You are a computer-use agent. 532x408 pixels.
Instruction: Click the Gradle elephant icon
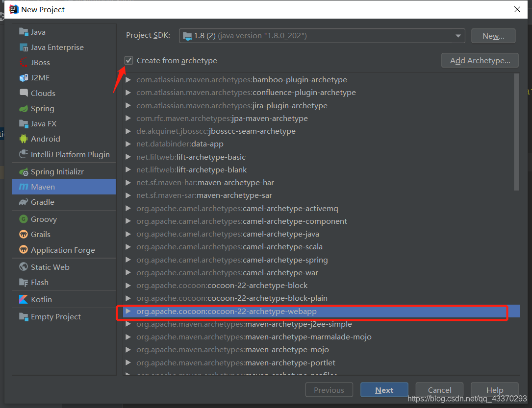(x=24, y=202)
